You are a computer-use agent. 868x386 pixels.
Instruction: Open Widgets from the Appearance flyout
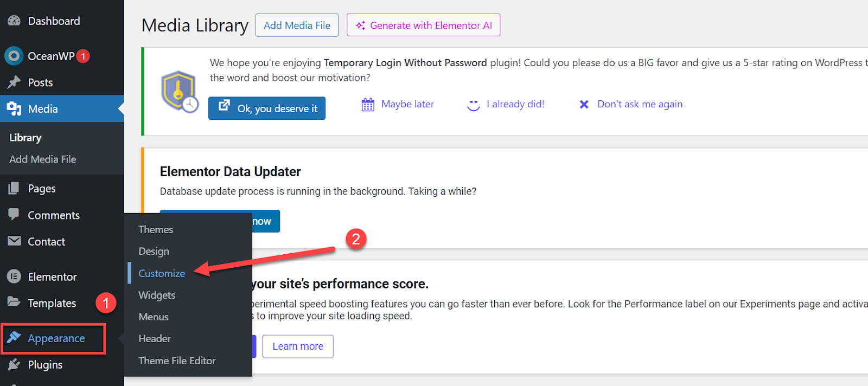(x=157, y=295)
